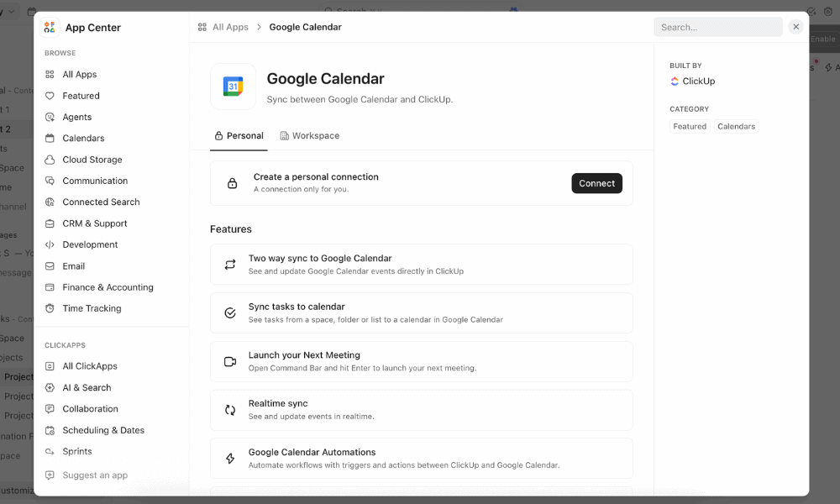The width and height of the screenshot is (840, 504).
Task: Select the Personal tab
Action: pos(239,136)
